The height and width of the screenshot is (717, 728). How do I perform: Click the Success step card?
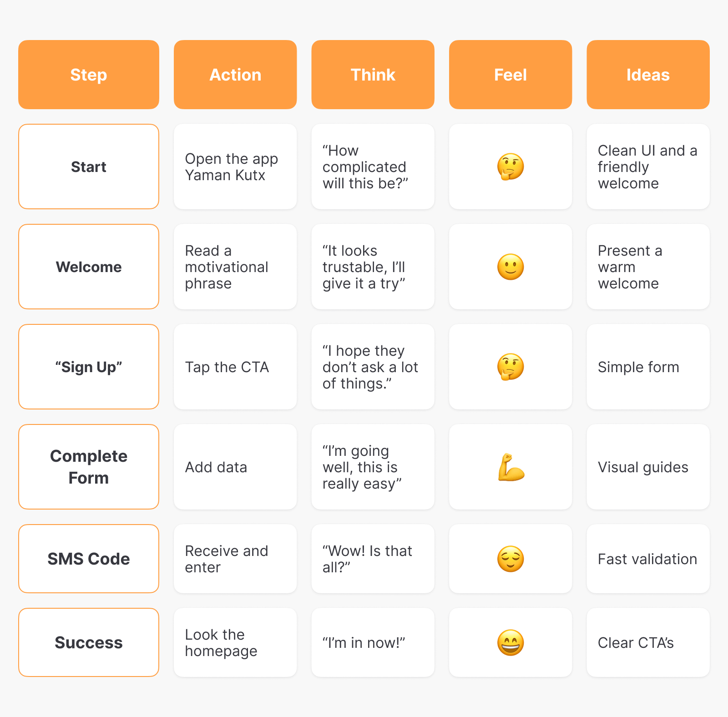tap(89, 642)
